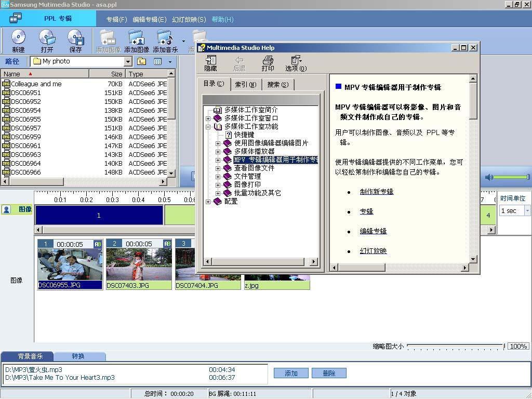Expand the 批量功能及其它 tree node

pyautogui.click(x=218, y=193)
